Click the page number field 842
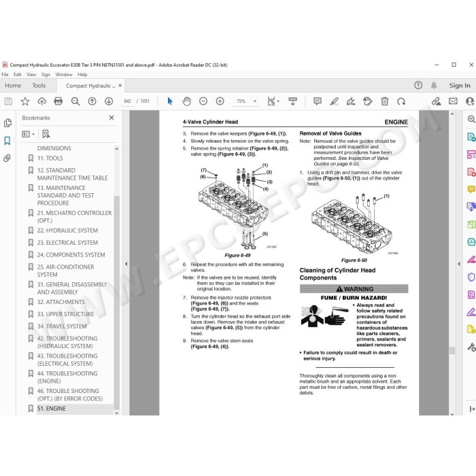 [x=128, y=101]
